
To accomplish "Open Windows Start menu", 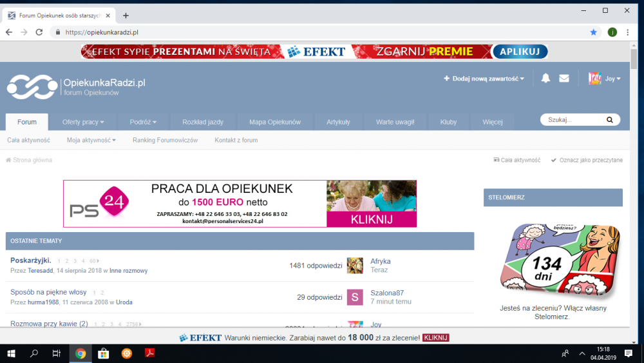I will coord(11,353).
